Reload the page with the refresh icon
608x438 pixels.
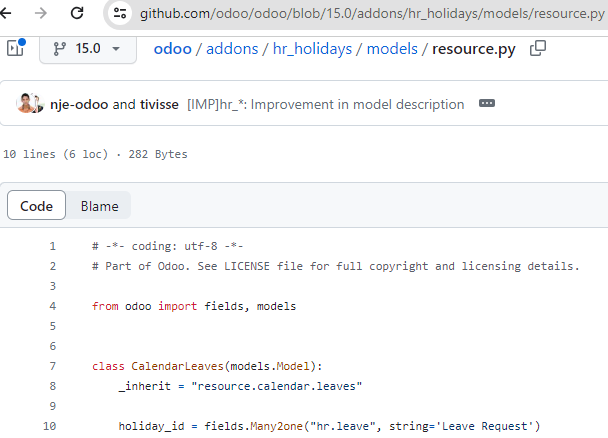(77, 13)
